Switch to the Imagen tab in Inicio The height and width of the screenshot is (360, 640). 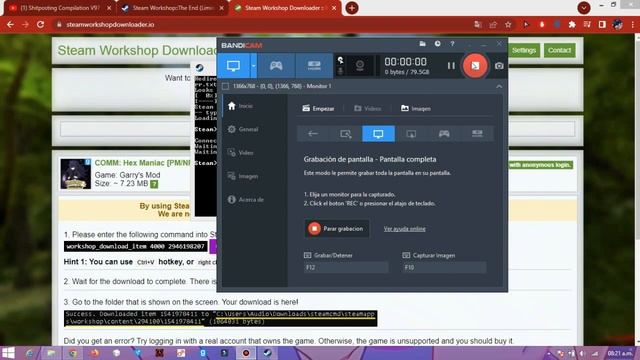pos(416,108)
